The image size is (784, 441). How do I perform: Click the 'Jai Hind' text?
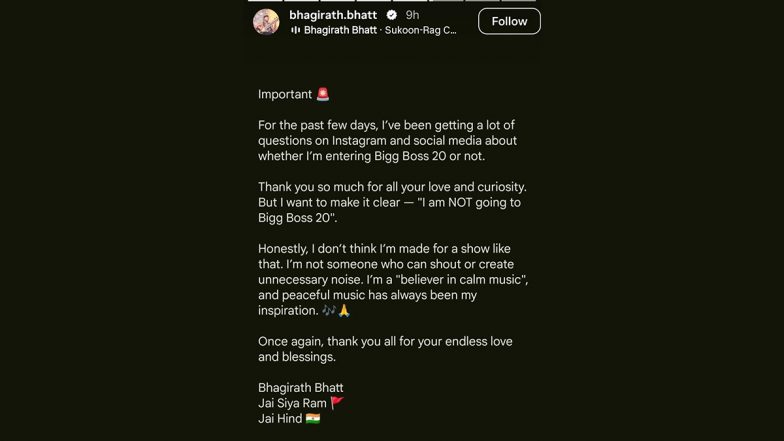click(280, 418)
